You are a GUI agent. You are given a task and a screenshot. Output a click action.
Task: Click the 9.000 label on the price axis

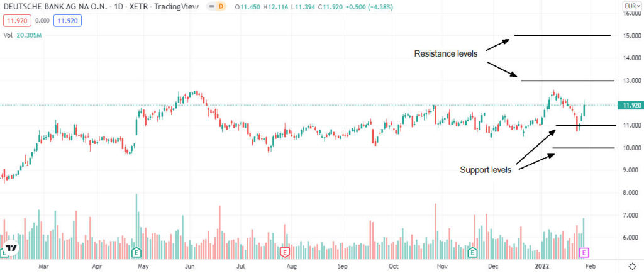(631, 170)
